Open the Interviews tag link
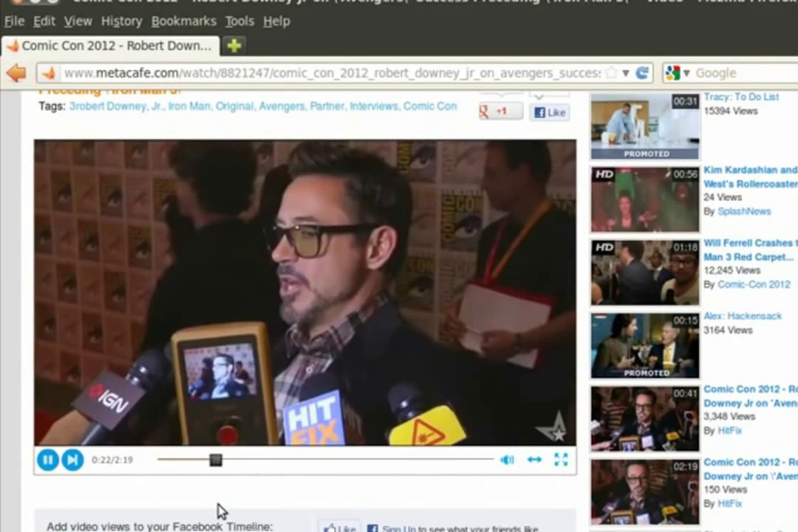 pos(374,106)
